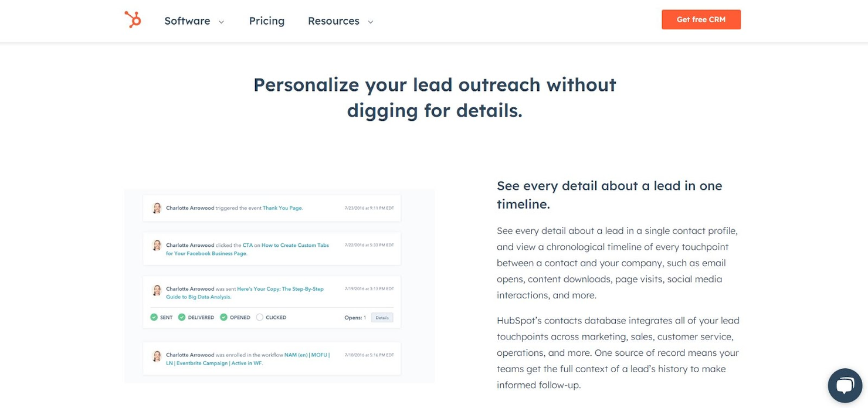This screenshot has height=408, width=868.
Task: Click the OPENED status checkmark icon
Action: [x=223, y=317]
